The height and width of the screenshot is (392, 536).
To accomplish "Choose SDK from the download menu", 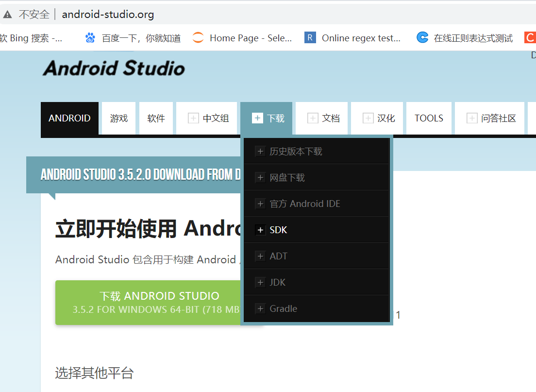I will coord(317,230).
